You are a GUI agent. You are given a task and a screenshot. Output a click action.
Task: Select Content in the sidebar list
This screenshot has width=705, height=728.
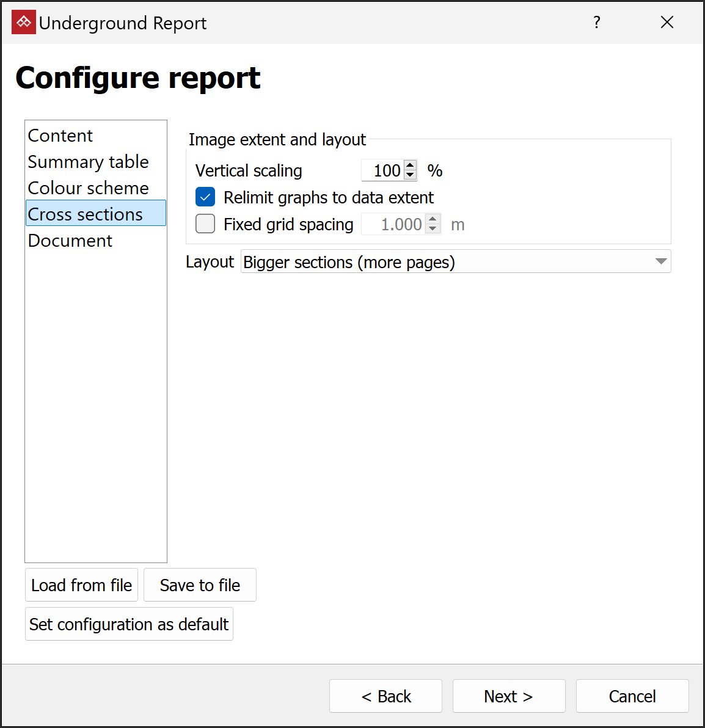tap(60, 136)
